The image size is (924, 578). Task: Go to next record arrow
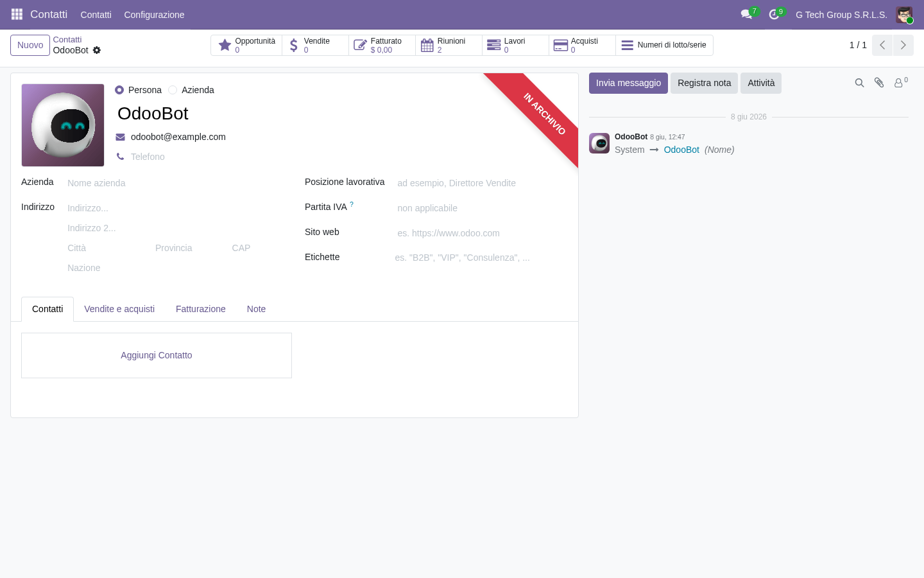903,45
